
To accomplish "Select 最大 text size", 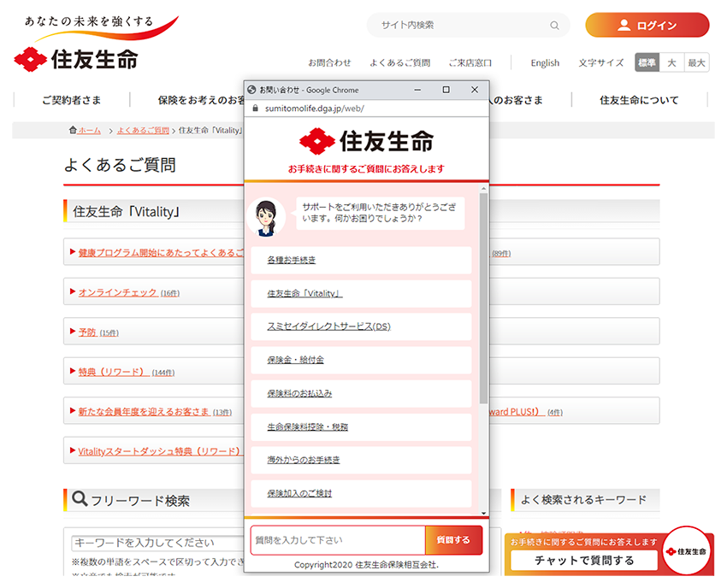I will pos(696,62).
